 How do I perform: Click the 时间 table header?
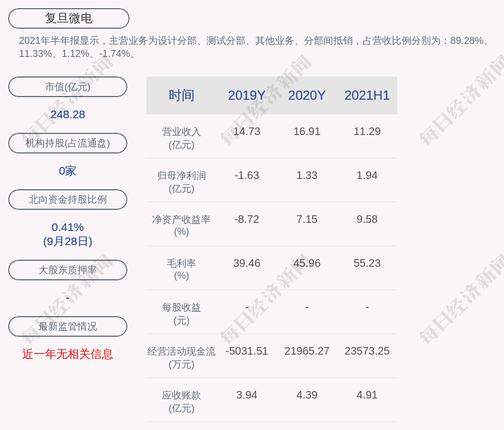point(182,95)
